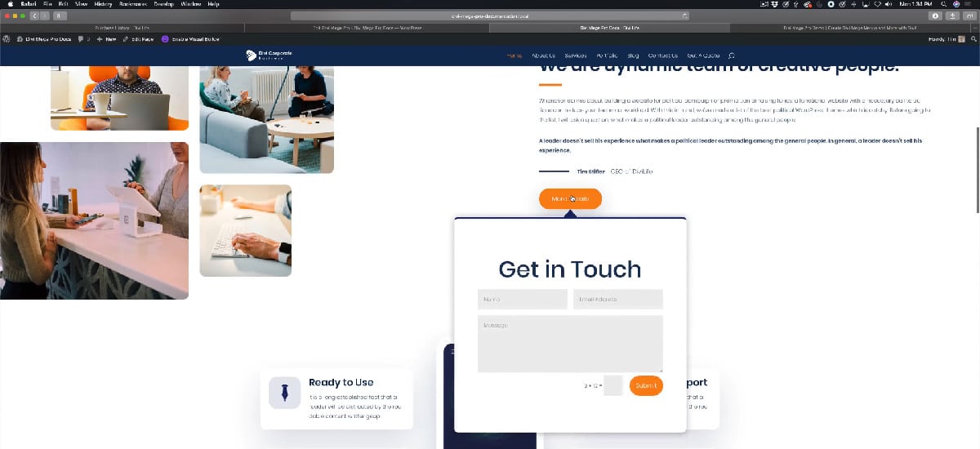Open the comments bubble in admin bar
This screenshot has width=980, height=449.
tap(82, 38)
